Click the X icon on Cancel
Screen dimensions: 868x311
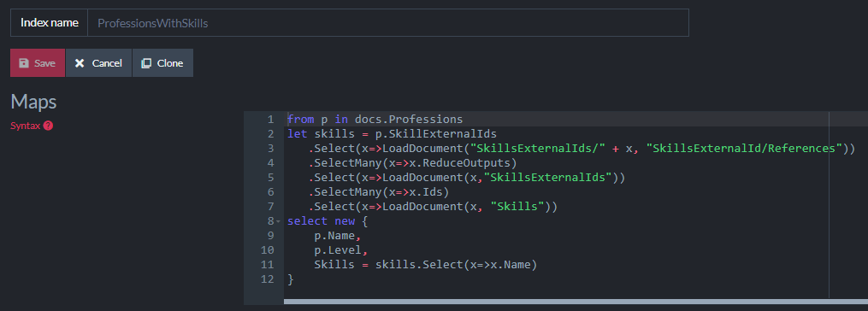[x=80, y=63]
